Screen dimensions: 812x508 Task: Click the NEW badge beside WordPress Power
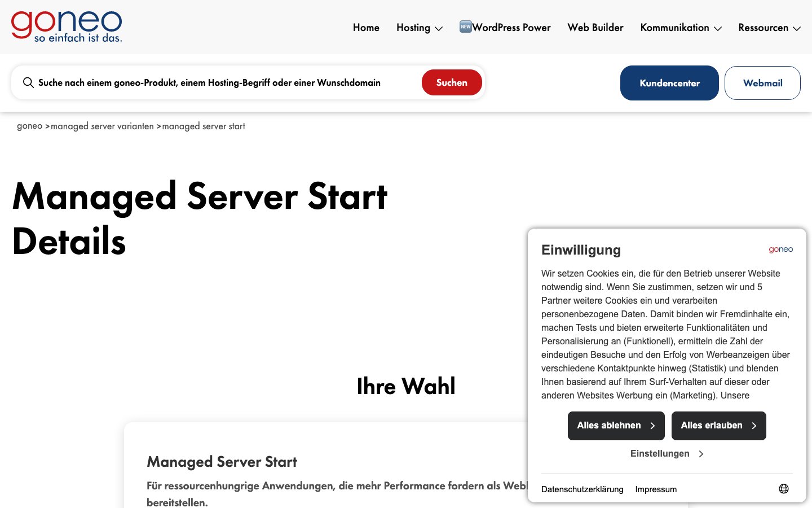click(465, 27)
